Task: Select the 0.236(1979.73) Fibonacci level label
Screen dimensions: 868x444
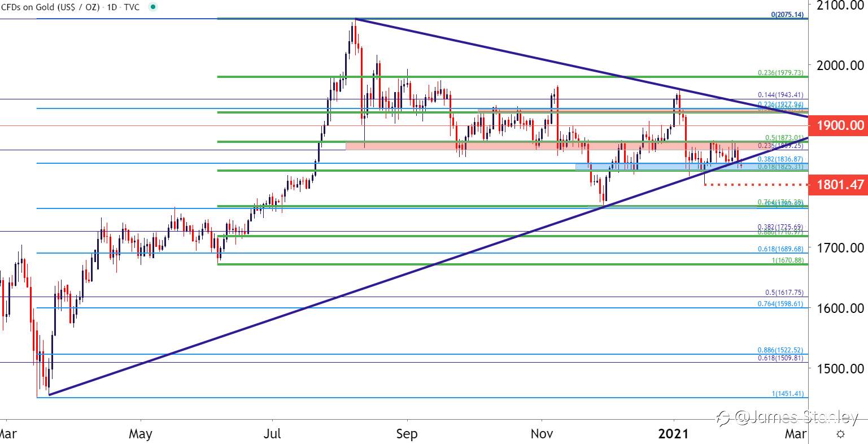Action: click(780, 73)
